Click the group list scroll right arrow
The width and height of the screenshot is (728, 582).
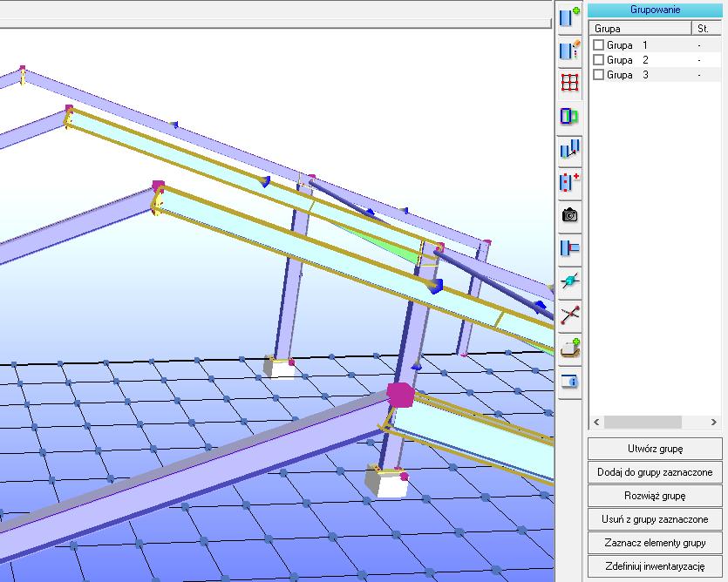coord(713,422)
